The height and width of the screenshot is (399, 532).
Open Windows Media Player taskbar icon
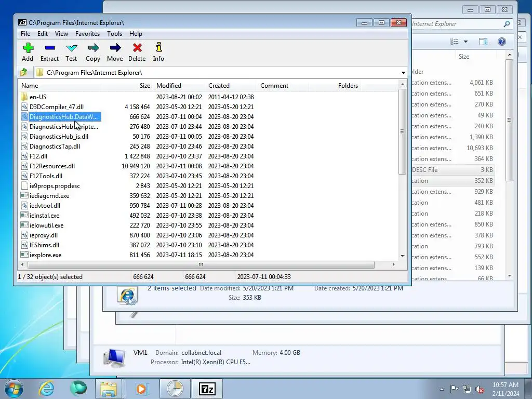click(141, 389)
